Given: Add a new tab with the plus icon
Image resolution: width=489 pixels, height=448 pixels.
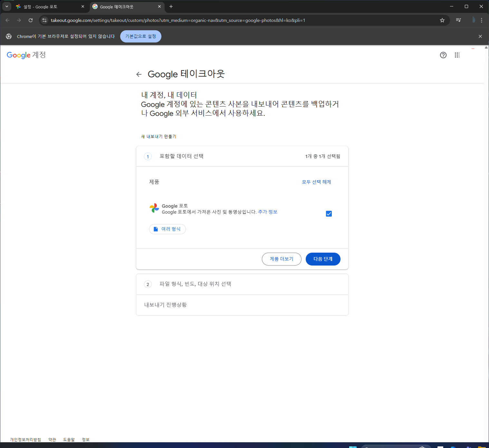Looking at the screenshot, I should (171, 6).
